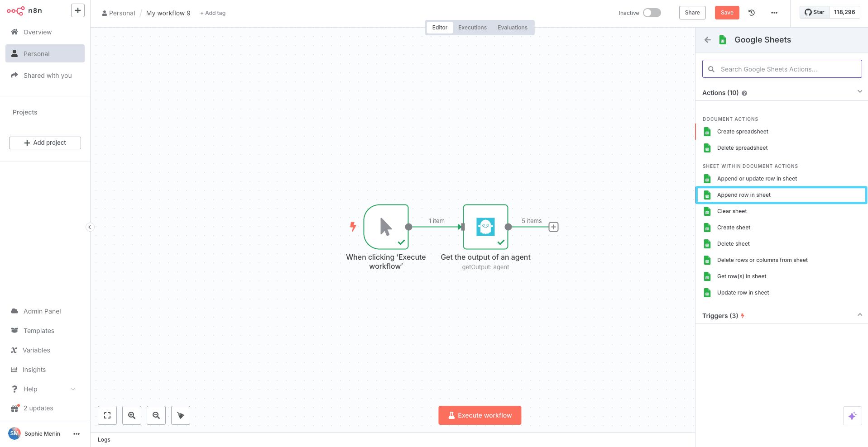Click the GitHub Star button
Image resolution: width=868 pixels, height=447 pixels.
815,12
